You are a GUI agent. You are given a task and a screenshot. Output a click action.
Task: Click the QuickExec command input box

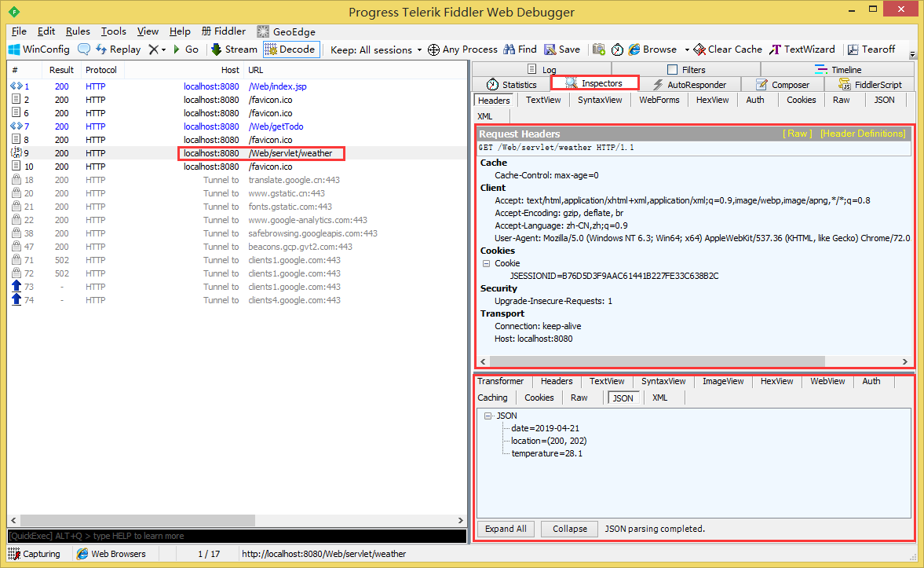pos(237,536)
